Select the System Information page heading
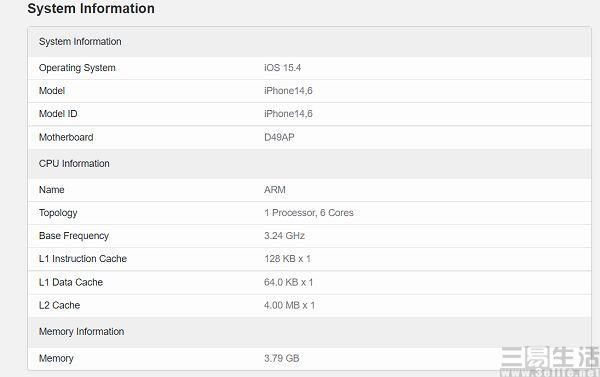600x377 pixels. point(91,8)
